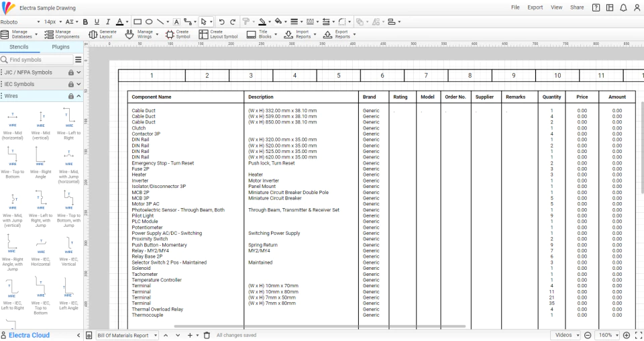This screenshot has height=341, width=644.
Task: Open the Videos button
Action: pyautogui.click(x=566, y=335)
